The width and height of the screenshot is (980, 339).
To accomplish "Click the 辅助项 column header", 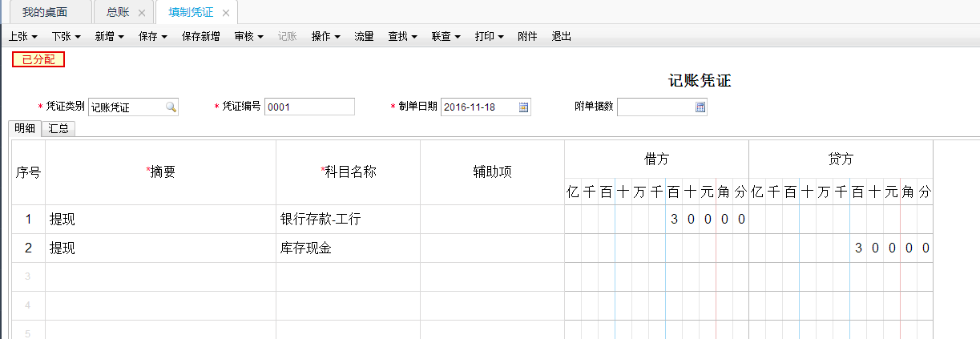I will point(492,172).
